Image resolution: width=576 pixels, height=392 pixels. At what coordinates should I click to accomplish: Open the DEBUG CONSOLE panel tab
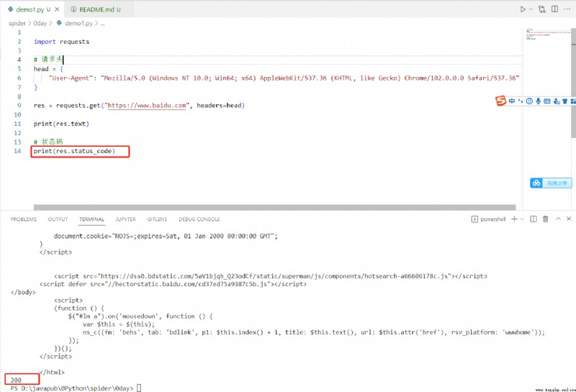(x=199, y=219)
